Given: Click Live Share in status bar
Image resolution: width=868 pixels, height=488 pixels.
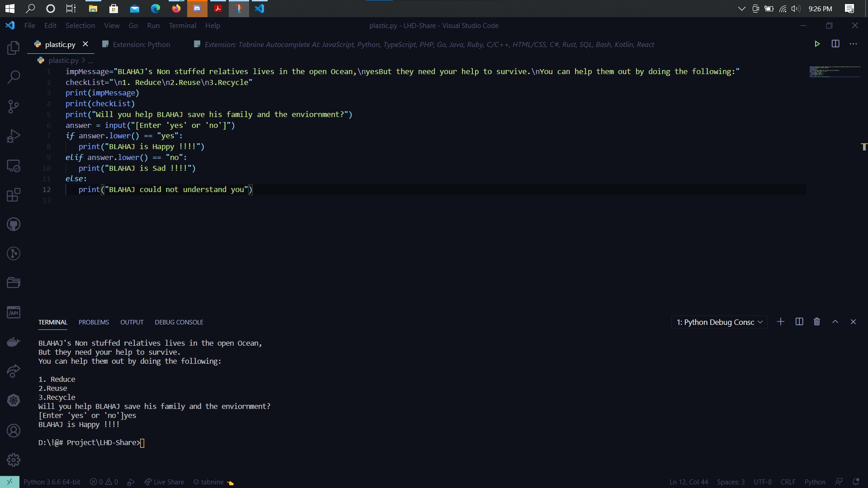Looking at the screenshot, I should 164,482.
